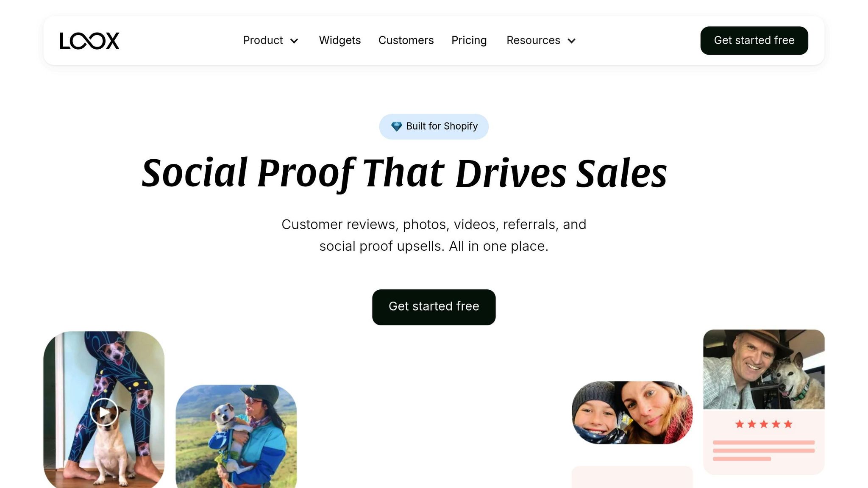Image resolution: width=868 pixels, height=488 pixels.
Task: Click the Built for Shopify badge
Action: point(434,126)
